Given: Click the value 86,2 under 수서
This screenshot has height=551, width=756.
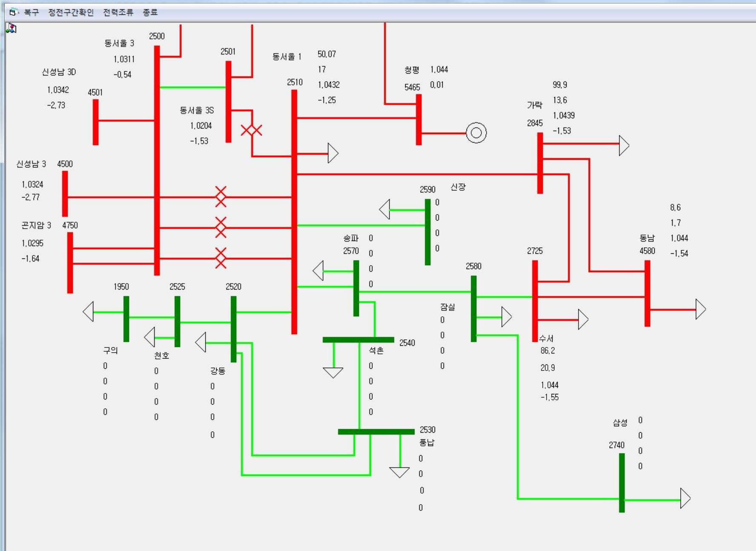Looking at the screenshot, I should point(548,350).
